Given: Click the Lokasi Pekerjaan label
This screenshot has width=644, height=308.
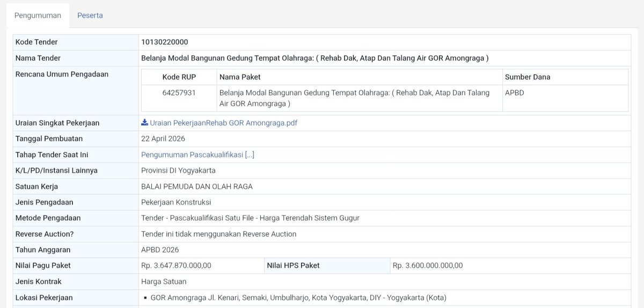Looking at the screenshot, I should [44, 298].
